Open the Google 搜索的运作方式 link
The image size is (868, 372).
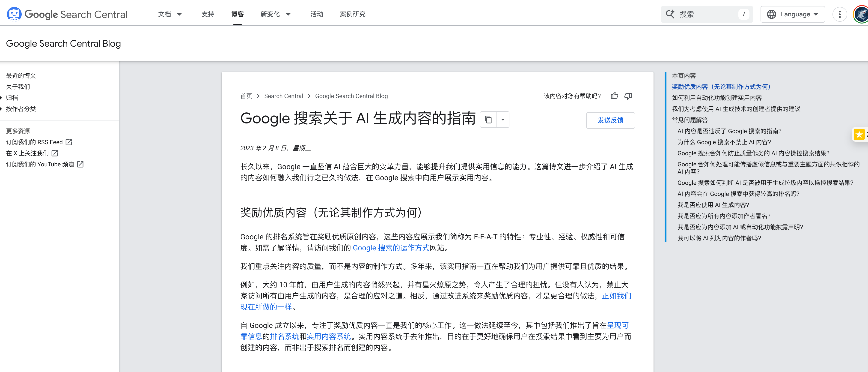(x=391, y=248)
